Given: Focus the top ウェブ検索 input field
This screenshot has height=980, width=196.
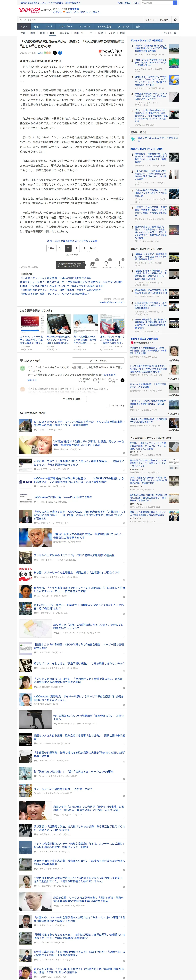Looking at the screenshot, I should click(x=157, y=3).
